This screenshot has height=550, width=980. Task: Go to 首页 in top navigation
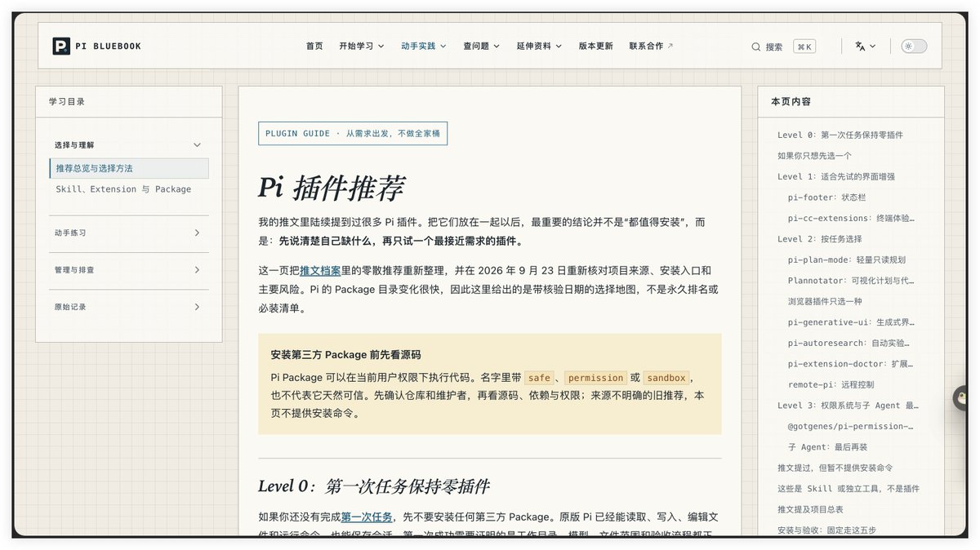click(x=314, y=47)
